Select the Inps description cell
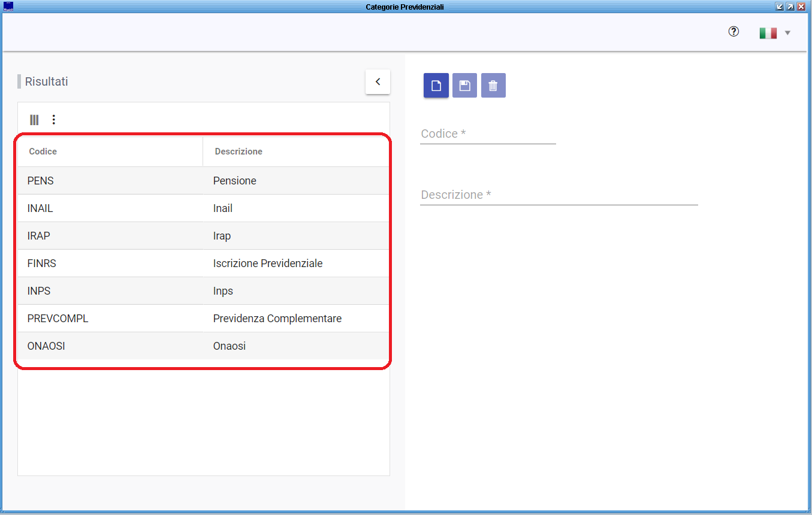 click(x=296, y=291)
